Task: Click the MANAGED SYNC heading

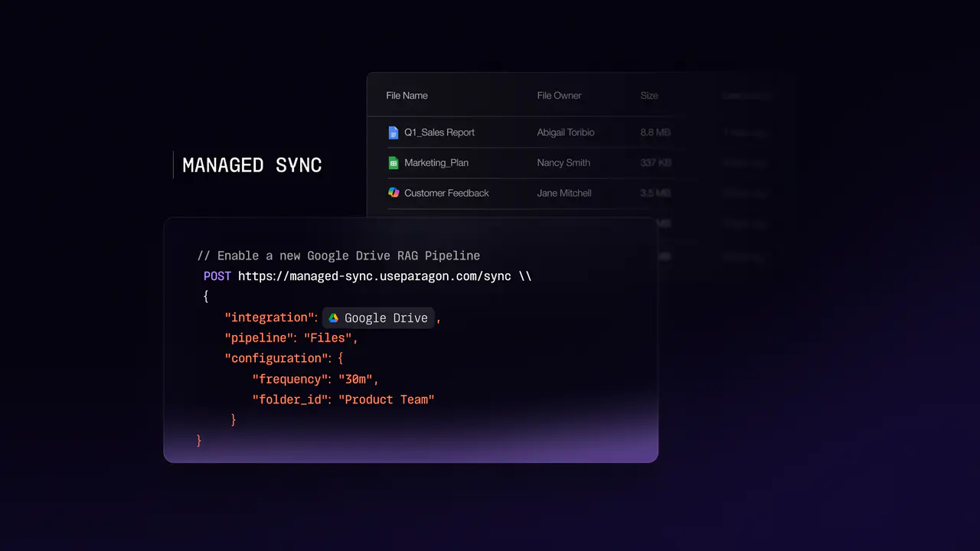Action: click(x=252, y=165)
